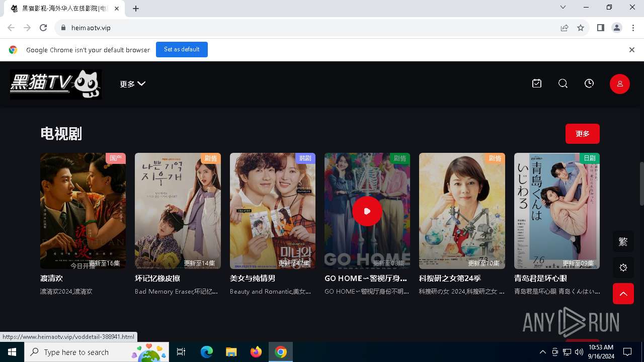The width and height of the screenshot is (644, 362).
Task: Click the red back-to-top arrow button
Action: click(x=623, y=294)
